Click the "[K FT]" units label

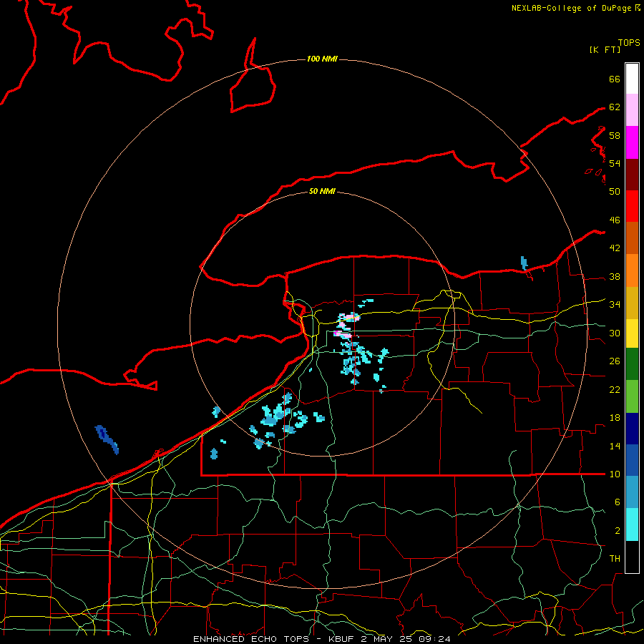tap(605, 50)
